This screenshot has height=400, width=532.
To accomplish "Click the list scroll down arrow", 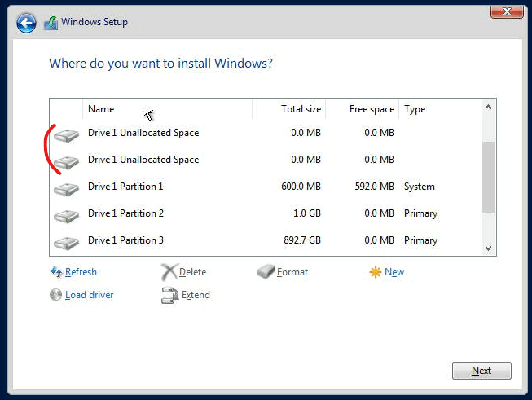I will coord(489,248).
